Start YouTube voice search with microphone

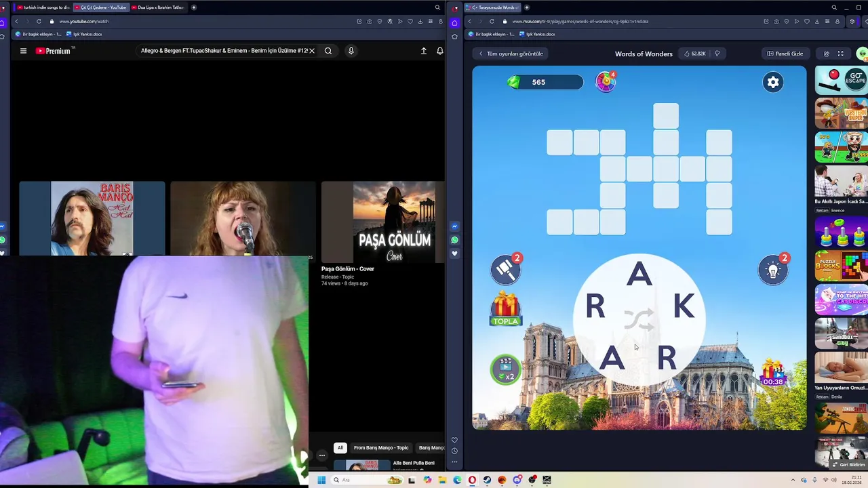pos(351,51)
